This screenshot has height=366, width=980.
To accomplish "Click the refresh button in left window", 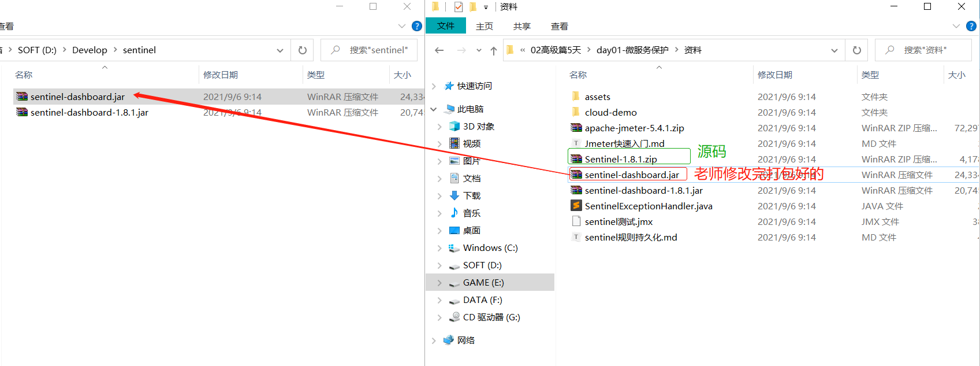I will click(302, 50).
